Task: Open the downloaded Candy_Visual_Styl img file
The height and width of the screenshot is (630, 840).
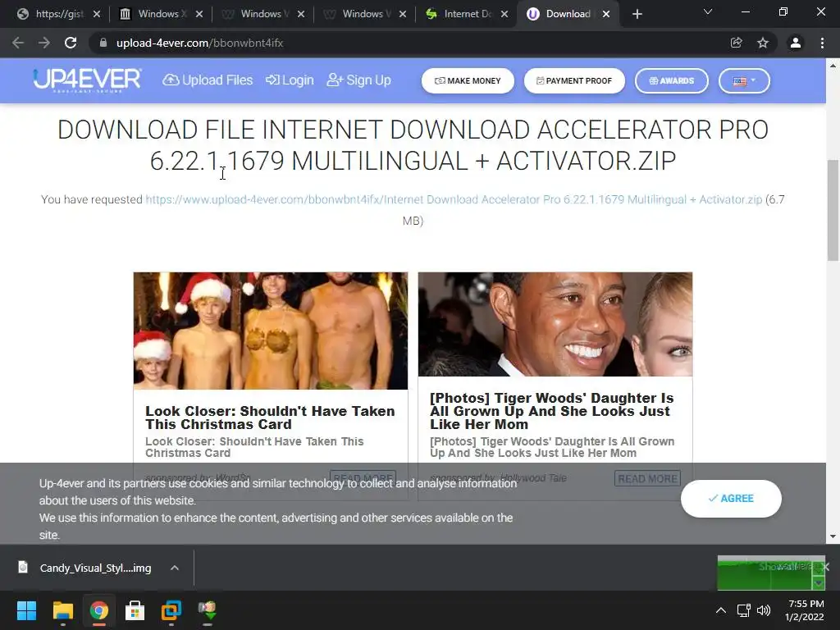Action: click(x=85, y=568)
